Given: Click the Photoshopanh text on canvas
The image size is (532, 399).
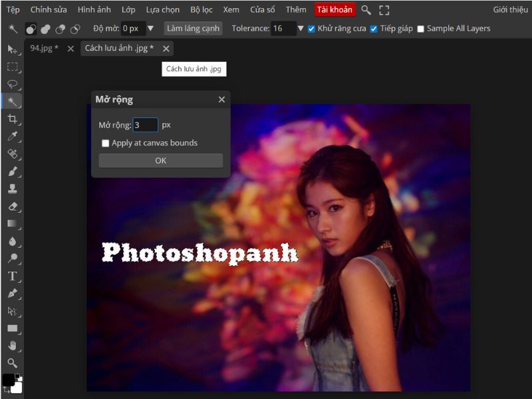Looking at the screenshot, I should click(200, 253).
